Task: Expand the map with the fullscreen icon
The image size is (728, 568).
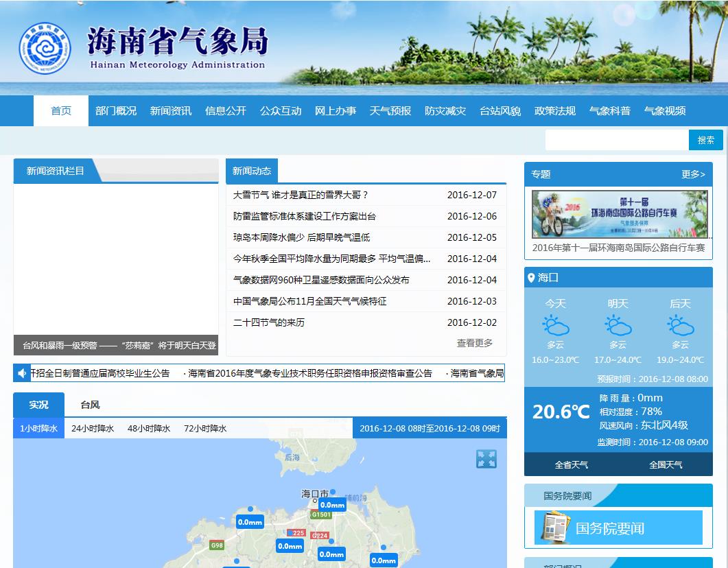Action: (486, 459)
